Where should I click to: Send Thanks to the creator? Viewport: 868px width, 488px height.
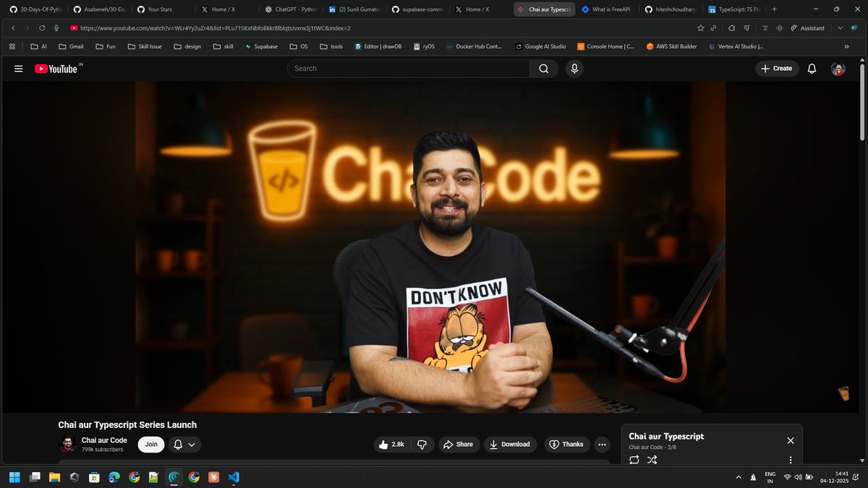click(567, 444)
